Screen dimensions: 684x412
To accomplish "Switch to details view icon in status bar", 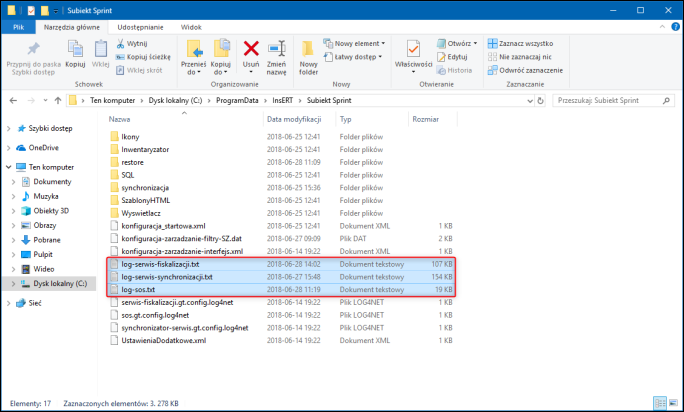I will click(660, 403).
